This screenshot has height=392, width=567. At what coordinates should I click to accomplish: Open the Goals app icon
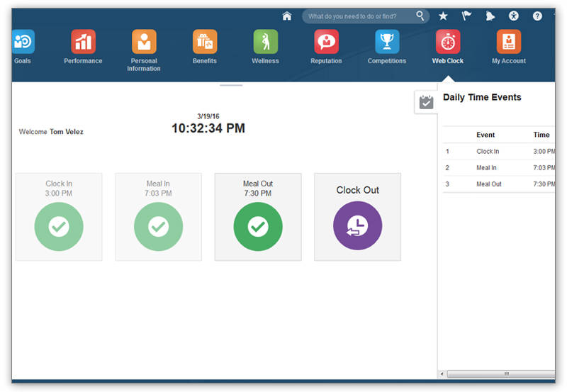pyautogui.click(x=23, y=42)
